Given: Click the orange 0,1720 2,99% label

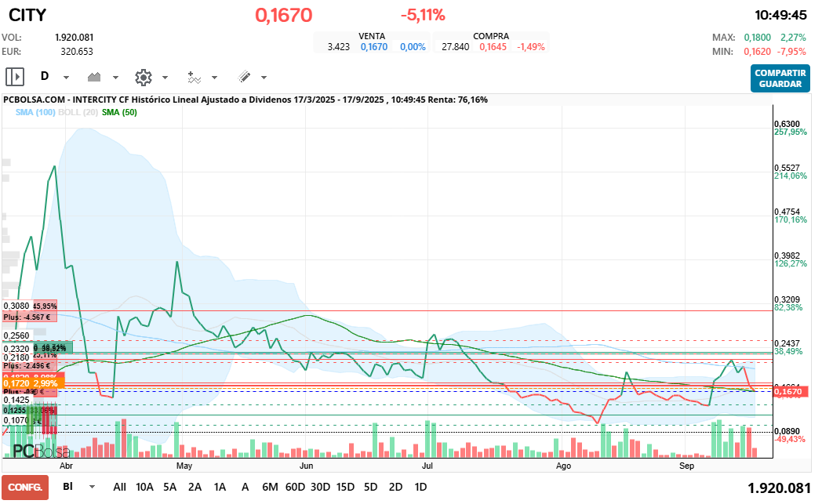Looking at the screenshot, I should [x=33, y=383].
